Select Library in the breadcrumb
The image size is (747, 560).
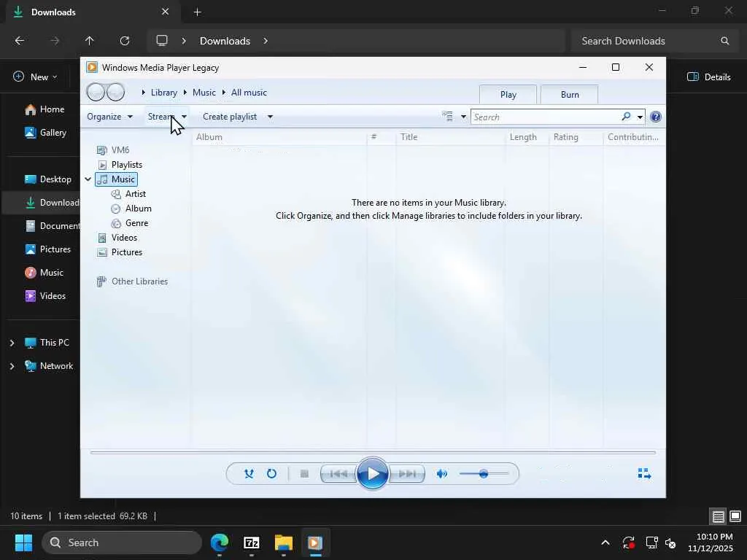click(x=164, y=93)
